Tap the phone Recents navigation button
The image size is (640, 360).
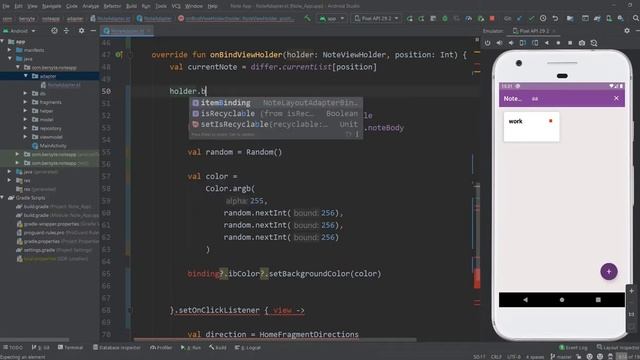[598, 300]
